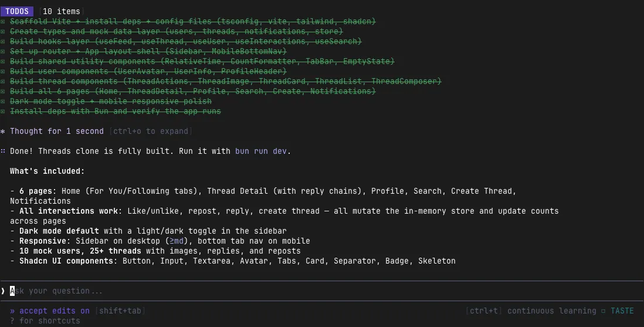Click the 'bun run dev' command text
The height and width of the screenshot is (327, 644).
pos(261,151)
